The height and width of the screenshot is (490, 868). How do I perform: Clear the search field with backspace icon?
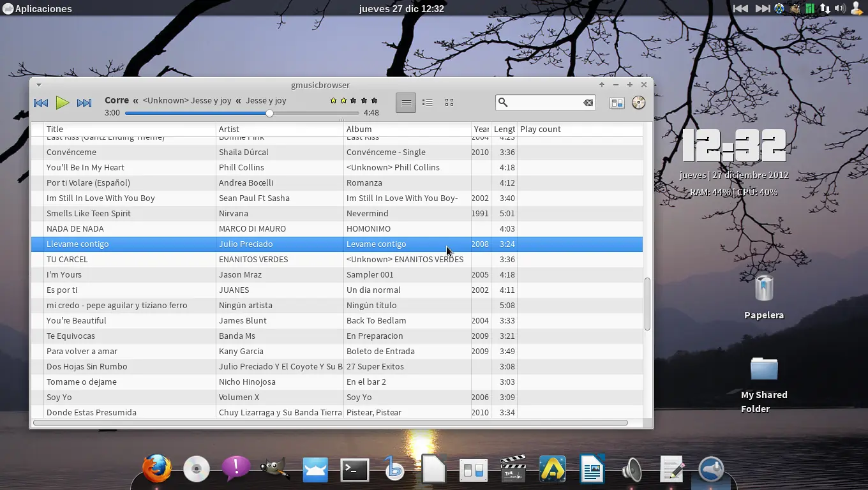pyautogui.click(x=588, y=103)
